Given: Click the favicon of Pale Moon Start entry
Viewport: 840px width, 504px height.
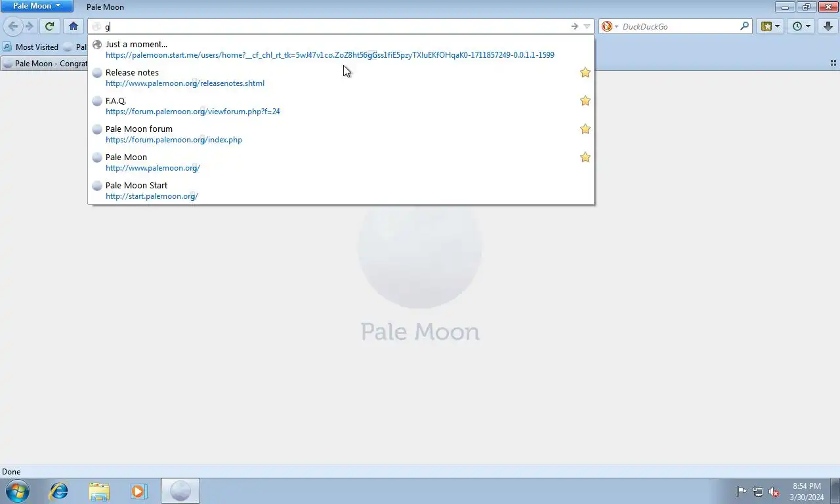Looking at the screenshot, I should 97,186.
